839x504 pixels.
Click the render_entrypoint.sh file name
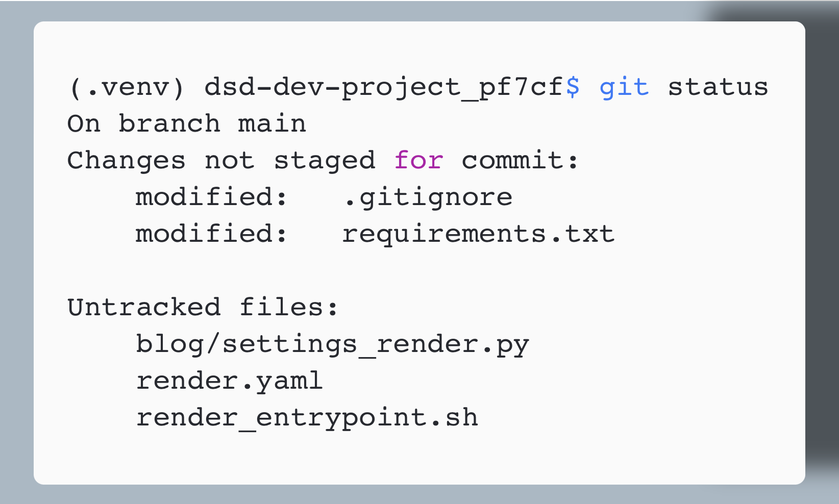(307, 418)
